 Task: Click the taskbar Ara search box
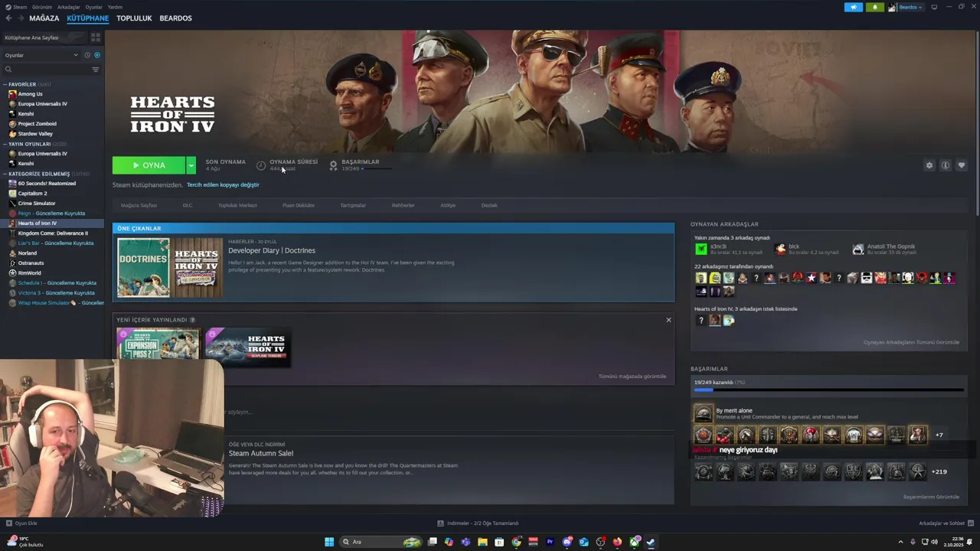click(381, 542)
